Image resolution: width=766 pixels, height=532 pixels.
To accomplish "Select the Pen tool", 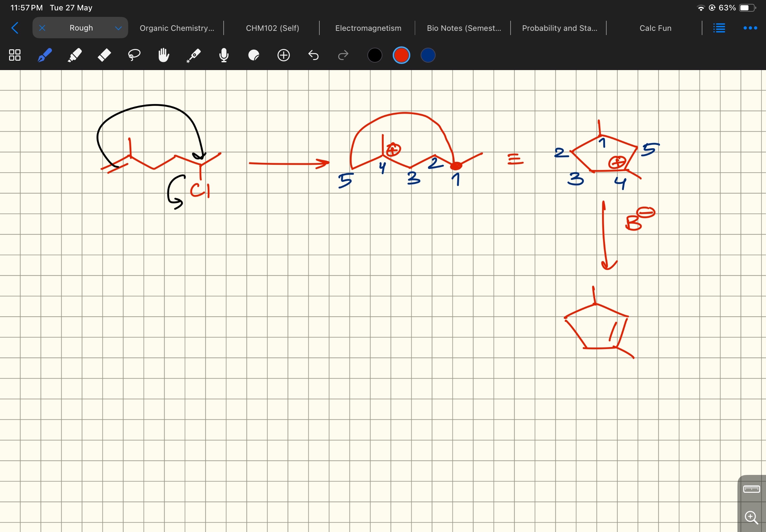I will click(x=45, y=55).
